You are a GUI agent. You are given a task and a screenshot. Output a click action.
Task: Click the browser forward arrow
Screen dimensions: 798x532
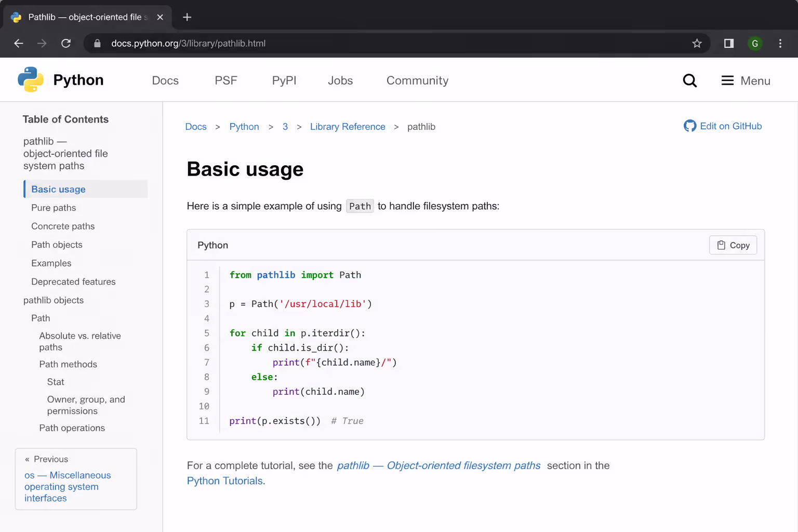[42, 44]
